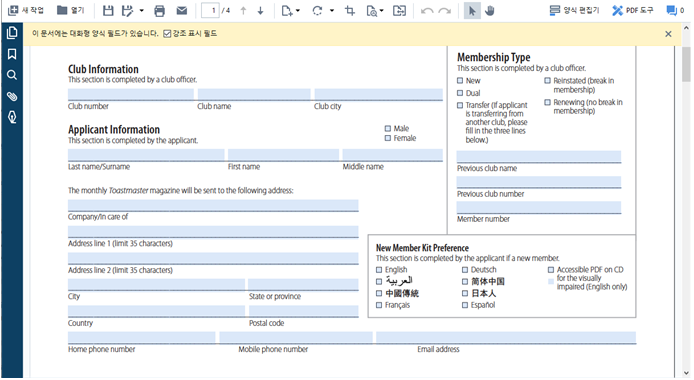The height and width of the screenshot is (380, 694).
Task: Open the bookmarks panel in sidebar
Action: coord(12,54)
